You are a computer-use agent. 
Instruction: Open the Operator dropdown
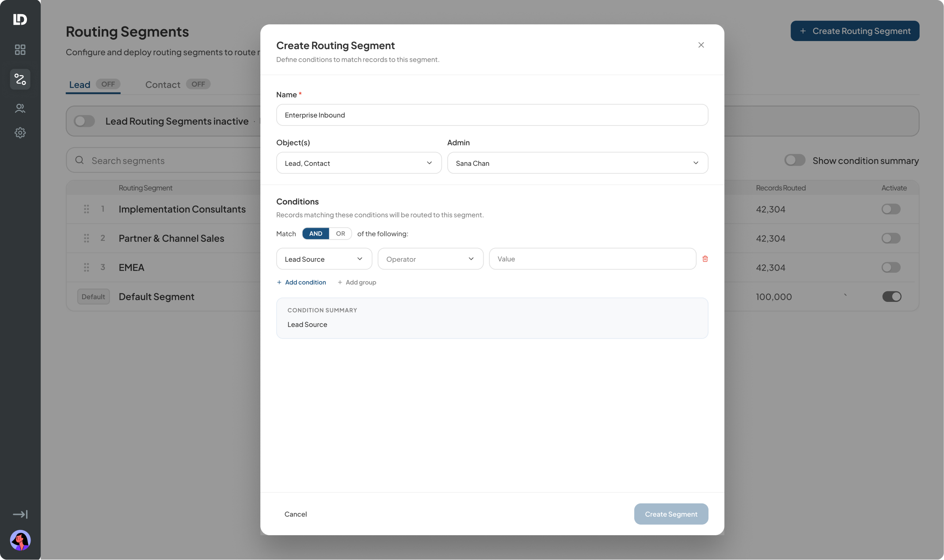coord(430,259)
